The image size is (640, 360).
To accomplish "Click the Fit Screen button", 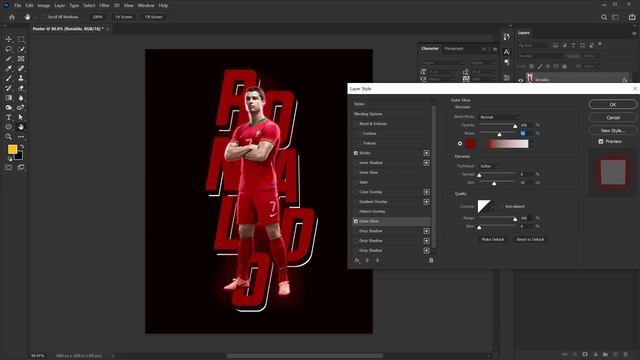I will pos(124,17).
